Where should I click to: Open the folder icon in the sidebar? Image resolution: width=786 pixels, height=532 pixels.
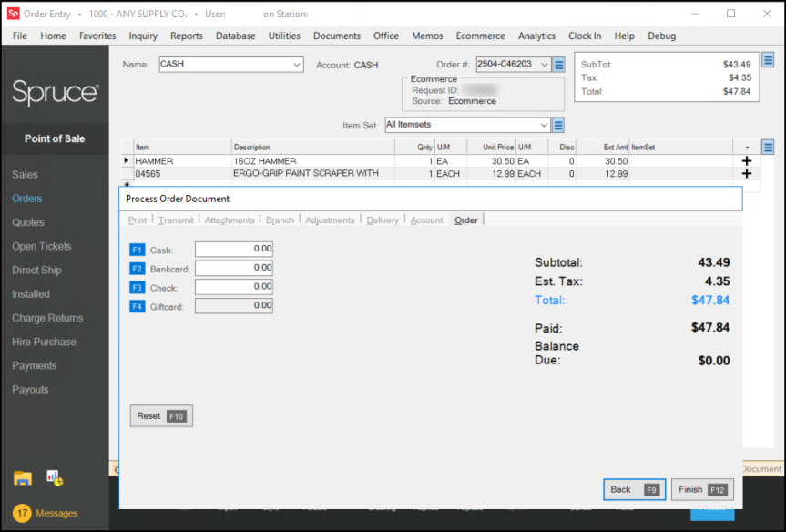23,478
